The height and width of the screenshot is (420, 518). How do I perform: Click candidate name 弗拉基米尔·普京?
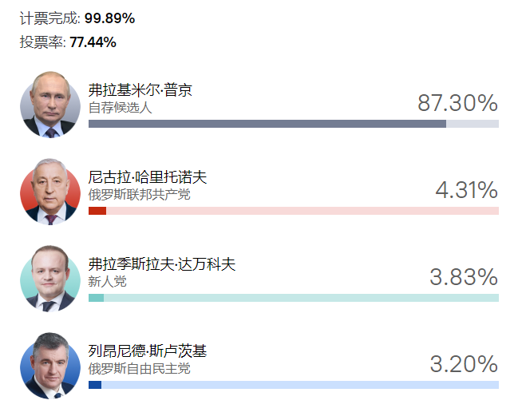click(x=140, y=90)
